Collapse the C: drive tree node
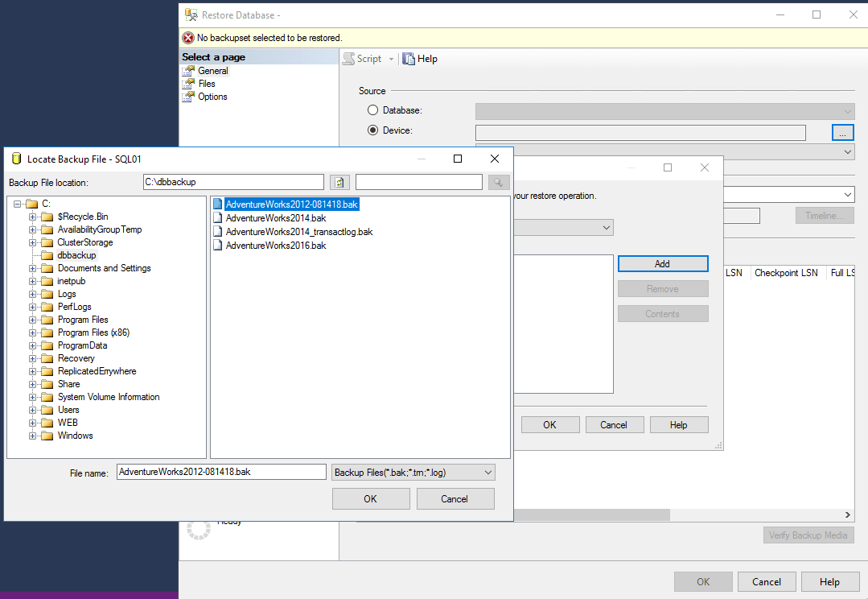868x599 pixels. 17,204
